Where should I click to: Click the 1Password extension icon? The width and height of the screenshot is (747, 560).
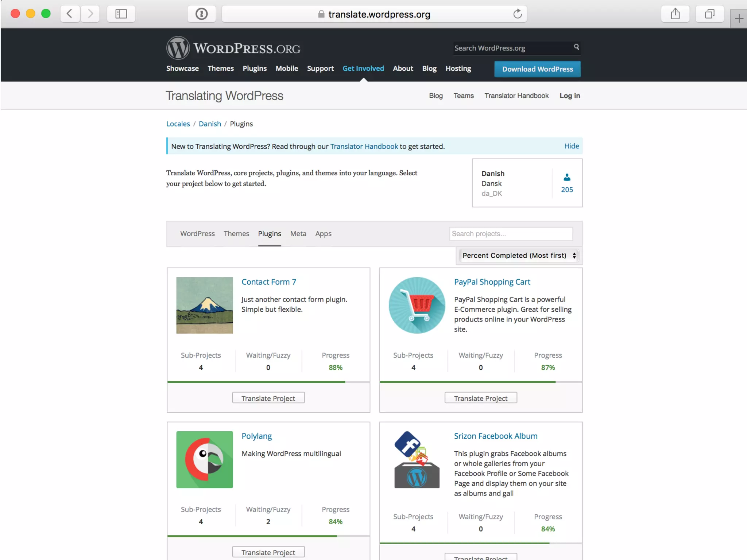[201, 14]
